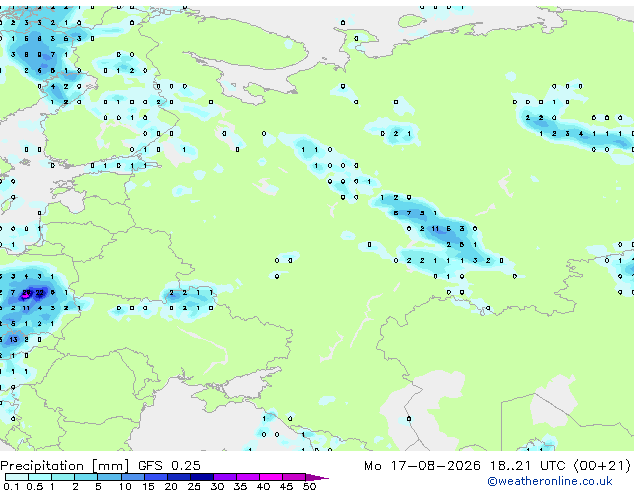The width and height of the screenshot is (634, 490).
Task: Click the 'GFS 0.25' model label
Action: 169,466
